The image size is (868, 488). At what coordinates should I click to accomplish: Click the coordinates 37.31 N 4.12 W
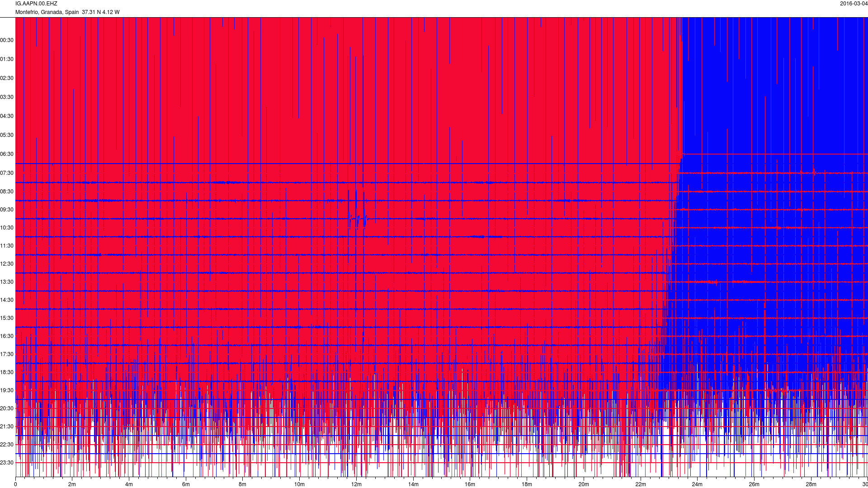[x=101, y=12]
